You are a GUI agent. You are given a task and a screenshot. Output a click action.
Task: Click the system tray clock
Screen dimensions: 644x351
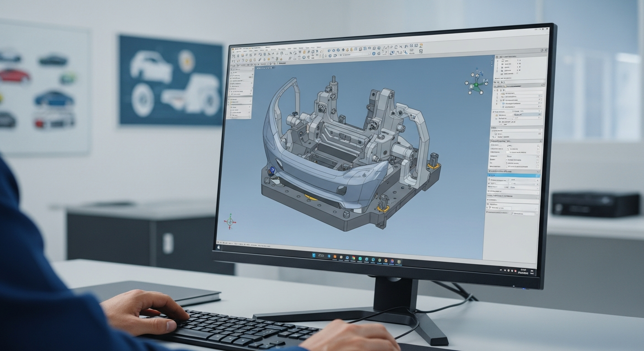(523, 272)
